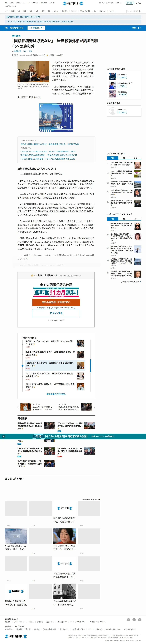Click the ログインする button in the paywall
146x644 pixels.
56,313
